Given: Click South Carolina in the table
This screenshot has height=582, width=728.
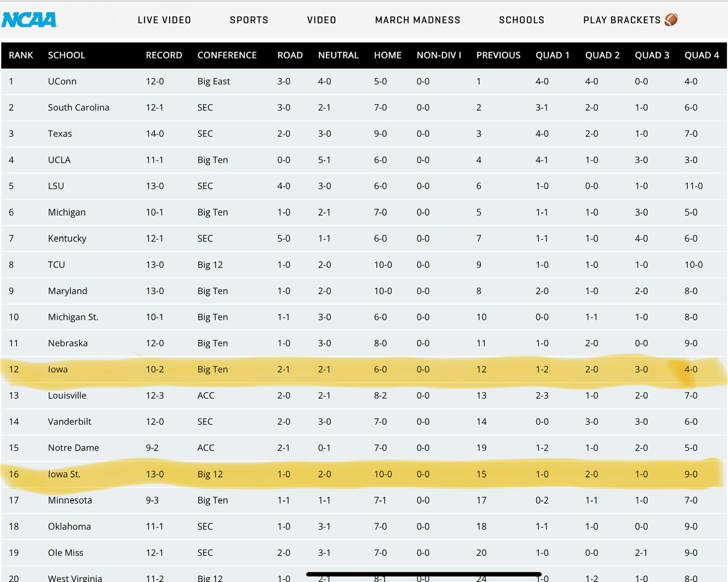Looking at the screenshot, I should click(78, 108).
